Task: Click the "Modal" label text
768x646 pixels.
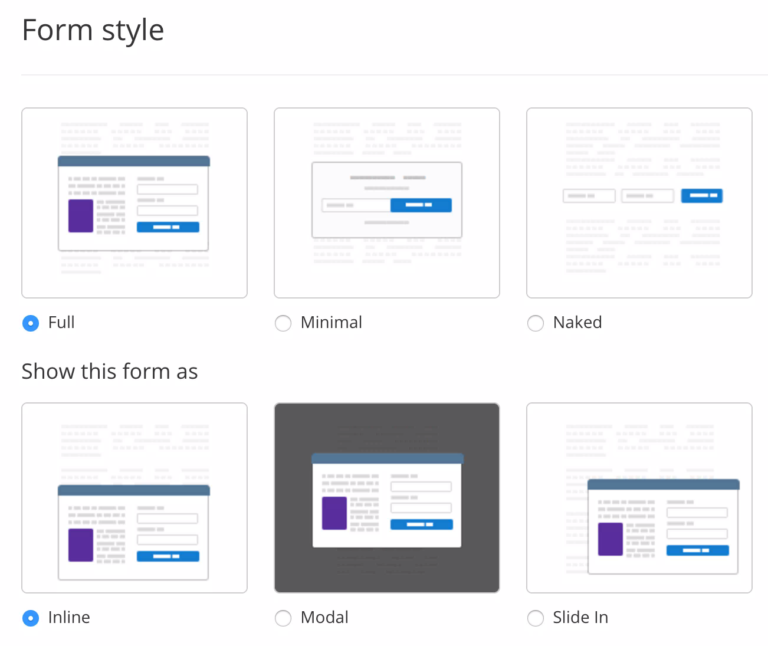Action: pyautogui.click(x=325, y=617)
